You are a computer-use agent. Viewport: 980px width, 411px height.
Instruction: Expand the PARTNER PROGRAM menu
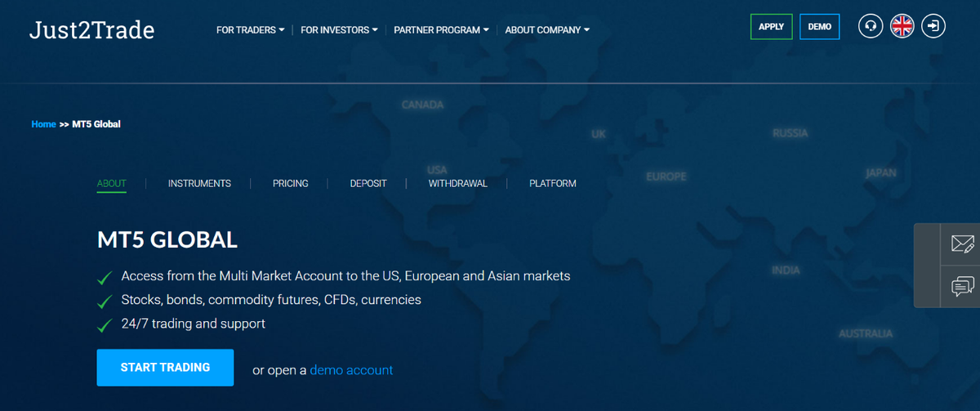(441, 29)
